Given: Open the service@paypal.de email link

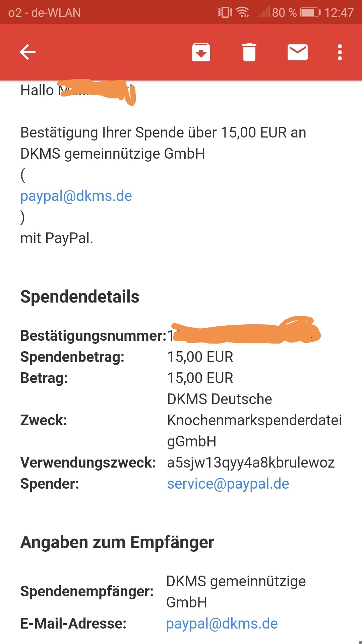Looking at the screenshot, I should [x=228, y=484].
